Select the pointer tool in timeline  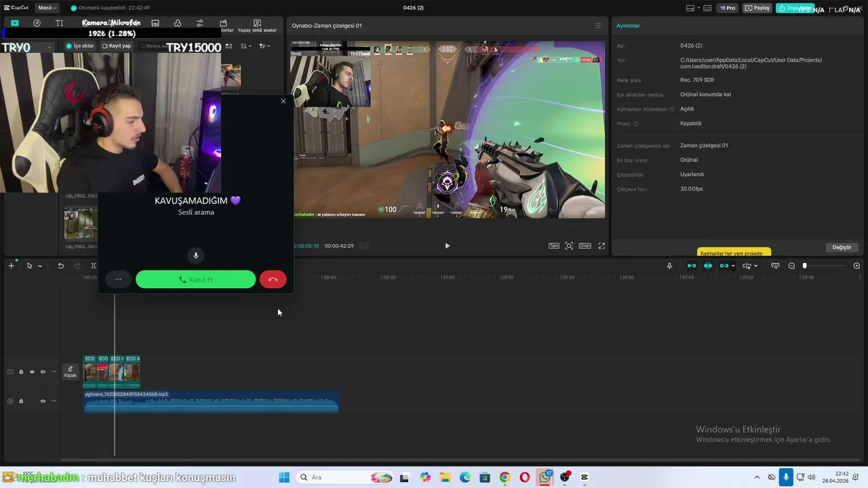[x=29, y=266]
